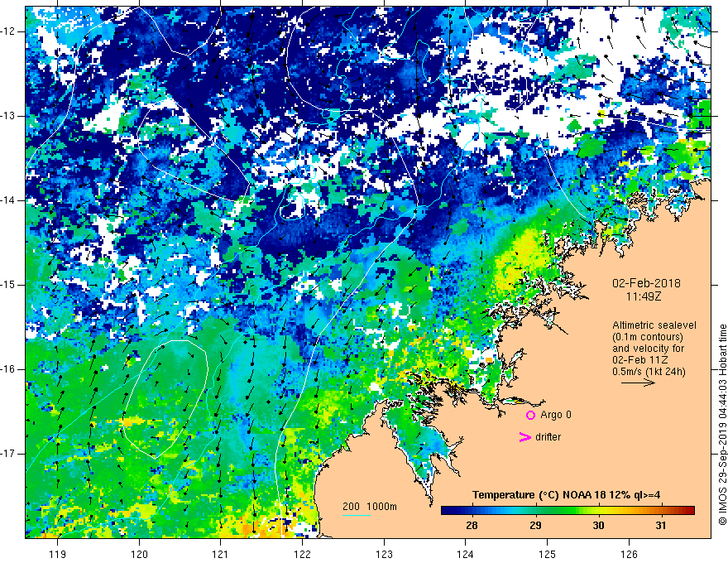Click the '200 1000m' depth legend text

(x=370, y=507)
